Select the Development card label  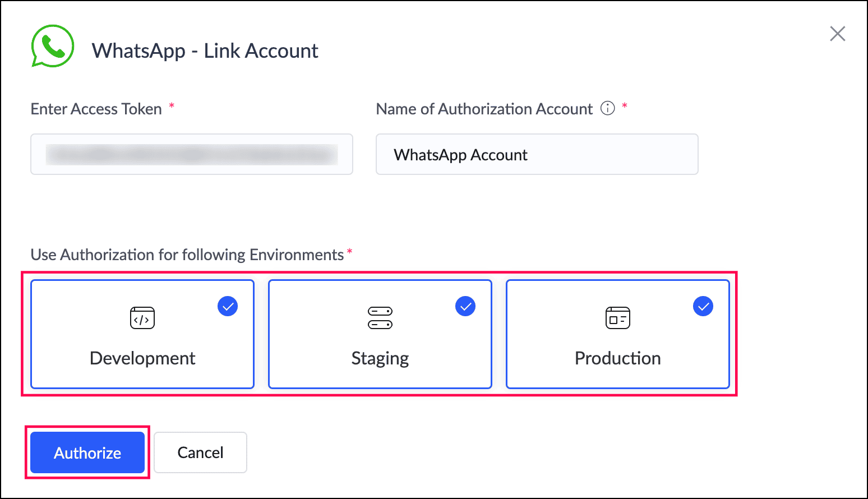[142, 358]
